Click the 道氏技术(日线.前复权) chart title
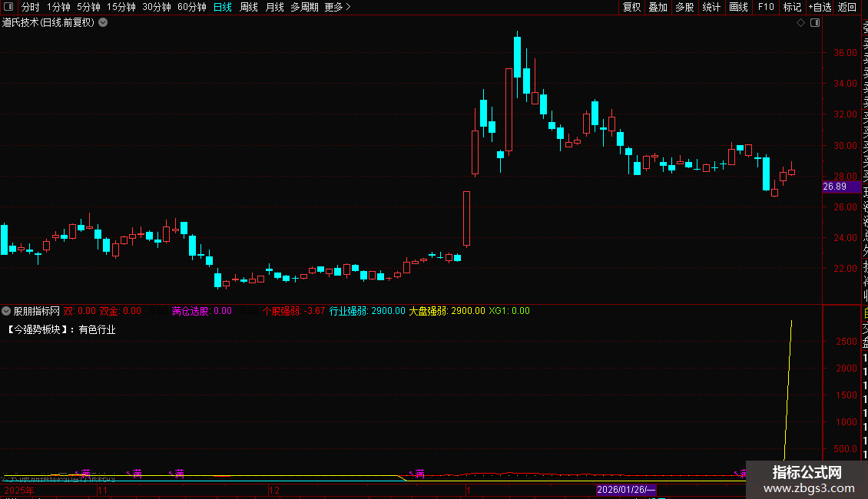Viewport: 868px width, 499px height. [48, 23]
